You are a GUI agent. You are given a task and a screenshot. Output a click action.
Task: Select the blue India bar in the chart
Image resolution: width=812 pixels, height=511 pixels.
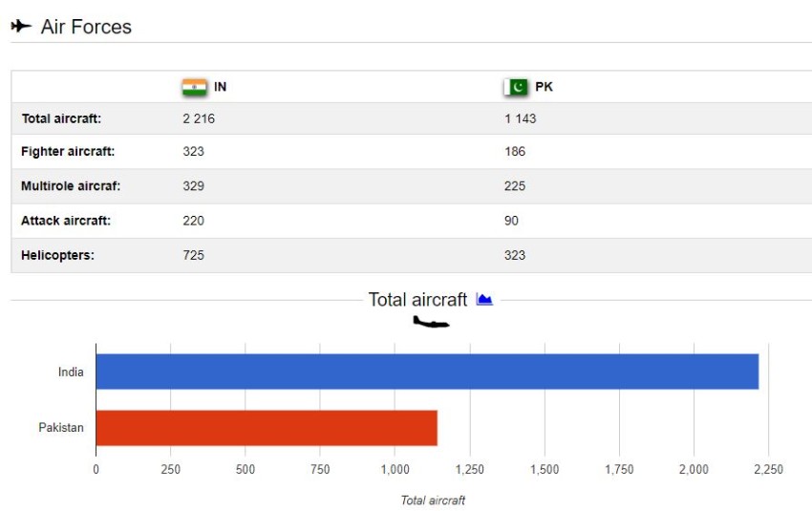(x=426, y=372)
